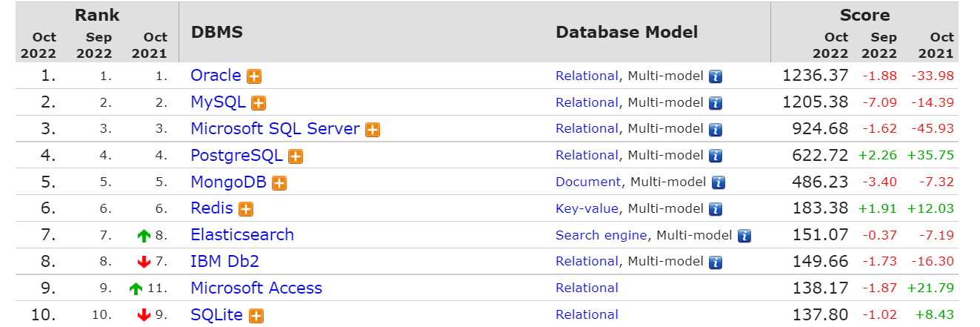Open PostgreSQL's orange plus icon
Viewport: 980px width, 327px height.
[x=296, y=156]
